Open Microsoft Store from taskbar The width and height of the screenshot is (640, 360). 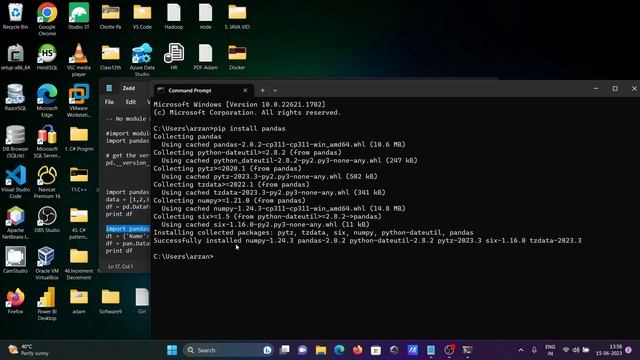(376, 350)
